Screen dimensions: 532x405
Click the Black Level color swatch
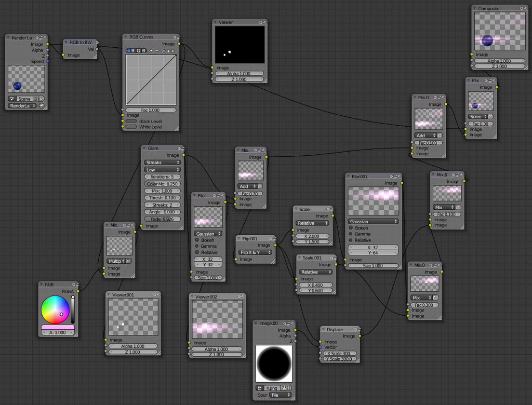[x=131, y=121]
